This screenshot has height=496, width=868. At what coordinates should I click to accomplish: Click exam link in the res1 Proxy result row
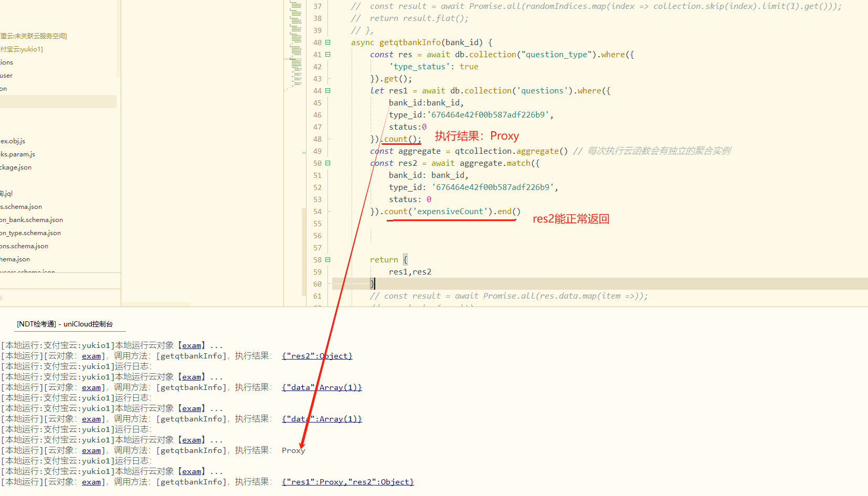click(x=91, y=482)
